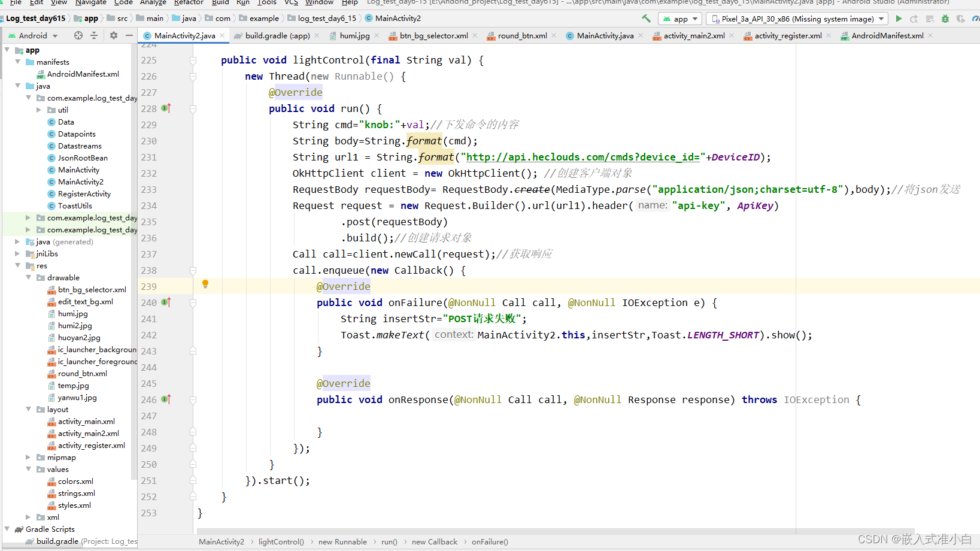Click MainActivity2 in top navigation bar
Screen dimensions: 980x551
[x=393, y=19]
